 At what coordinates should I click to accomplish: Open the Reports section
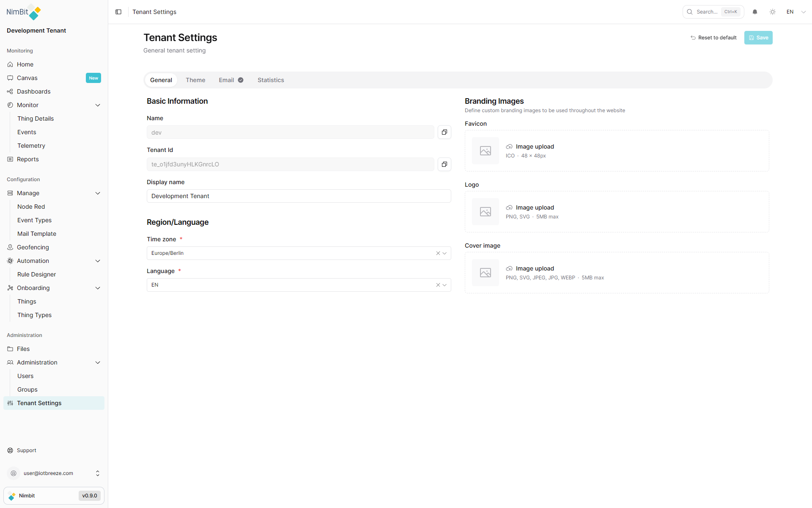[28, 159]
